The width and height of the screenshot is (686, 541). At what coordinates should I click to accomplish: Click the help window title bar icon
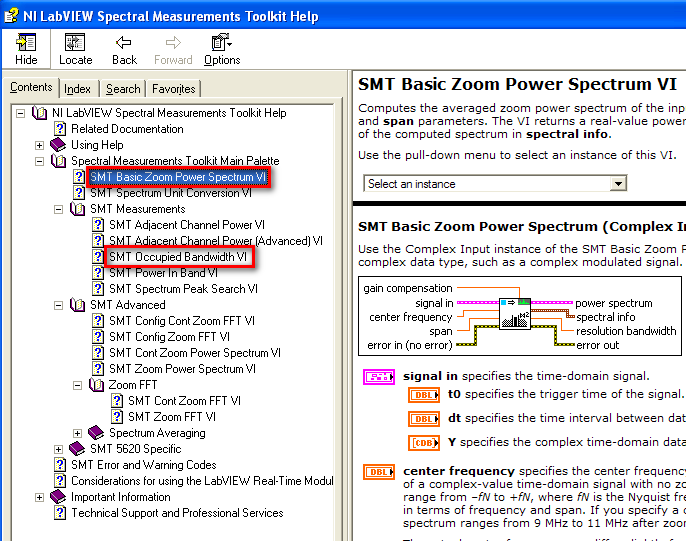pyautogui.click(x=12, y=16)
